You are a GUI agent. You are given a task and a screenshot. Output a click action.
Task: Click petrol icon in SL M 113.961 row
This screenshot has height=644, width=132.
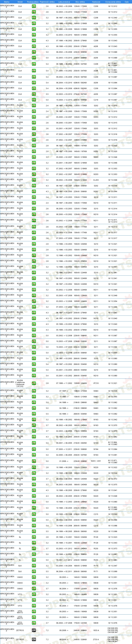(34, 554)
